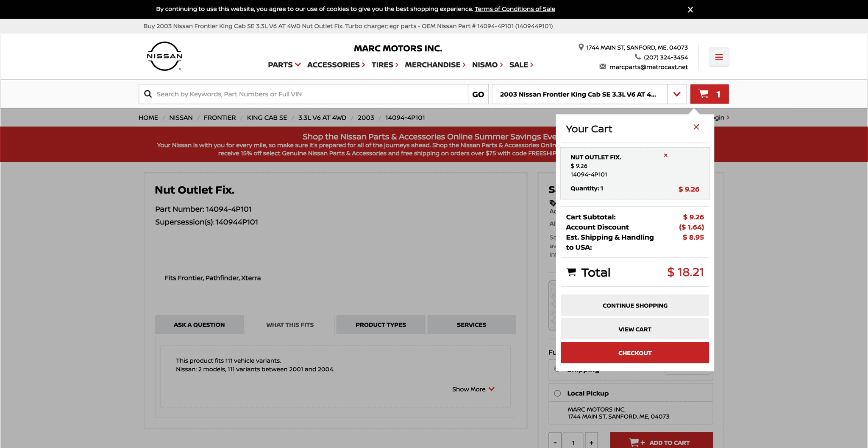
Task: Open the Nismo menu
Action: click(487, 65)
